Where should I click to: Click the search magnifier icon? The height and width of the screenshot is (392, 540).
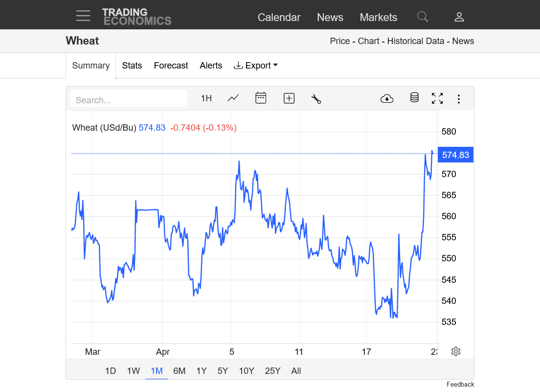click(x=423, y=17)
